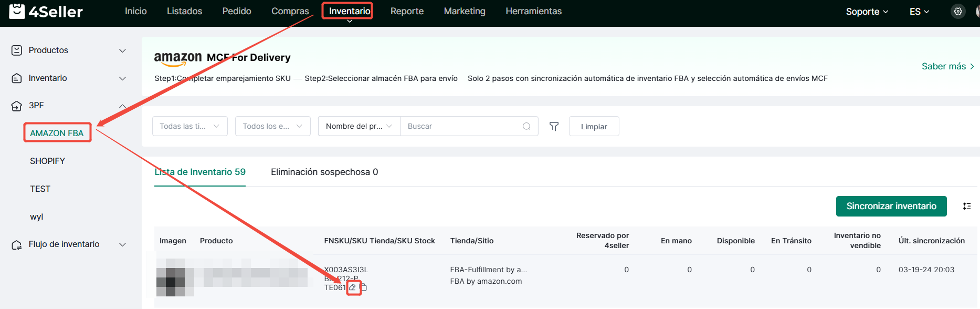Click the En mano column header
The image size is (980, 309).
(676, 241)
